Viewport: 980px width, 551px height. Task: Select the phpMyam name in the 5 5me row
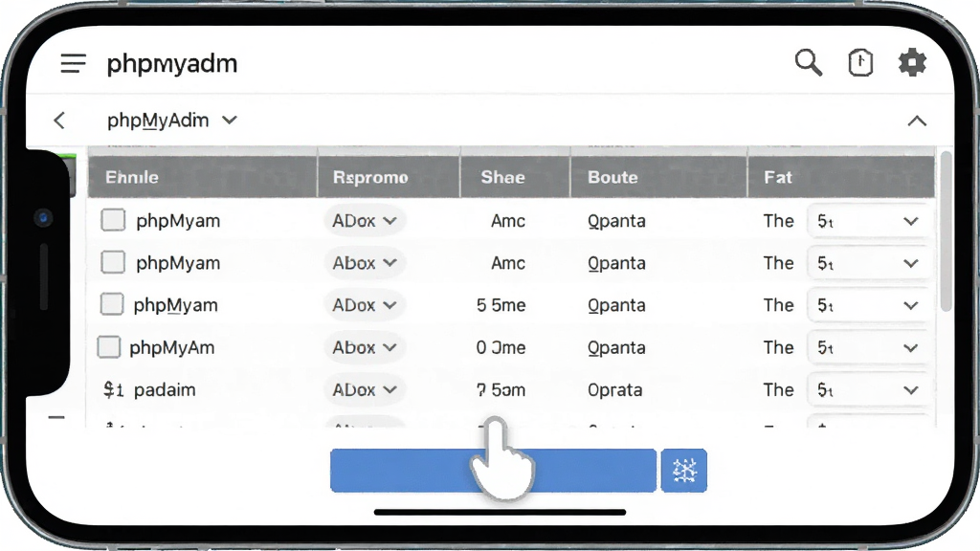176,305
